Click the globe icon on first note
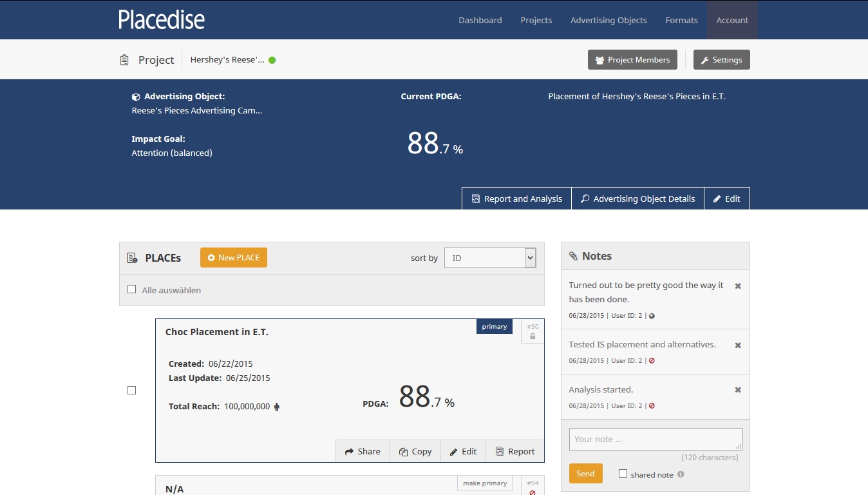The height and width of the screenshot is (495, 868). (x=652, y=316)
